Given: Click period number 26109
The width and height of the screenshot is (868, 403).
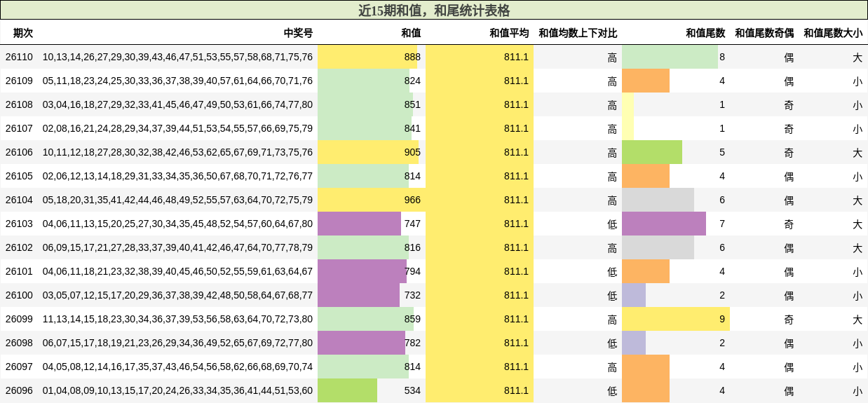Looking at the screenshot, I should click(x=19, y=81).
